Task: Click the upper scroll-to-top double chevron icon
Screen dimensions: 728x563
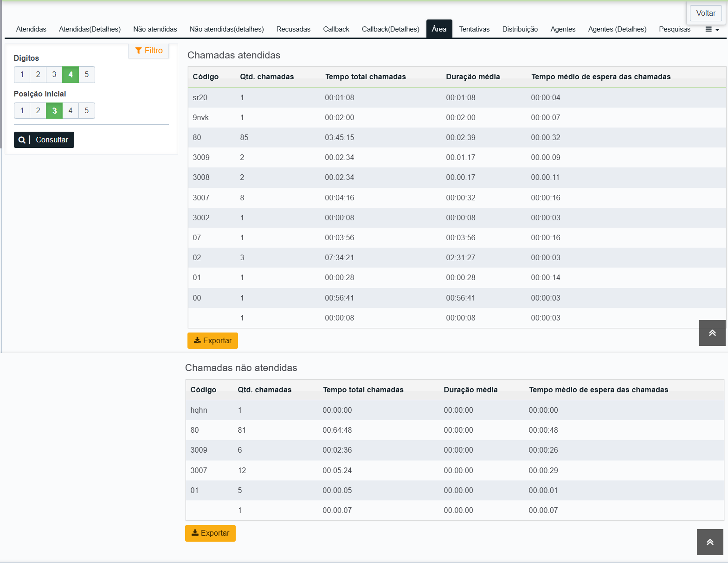Action: click(712, 333)
